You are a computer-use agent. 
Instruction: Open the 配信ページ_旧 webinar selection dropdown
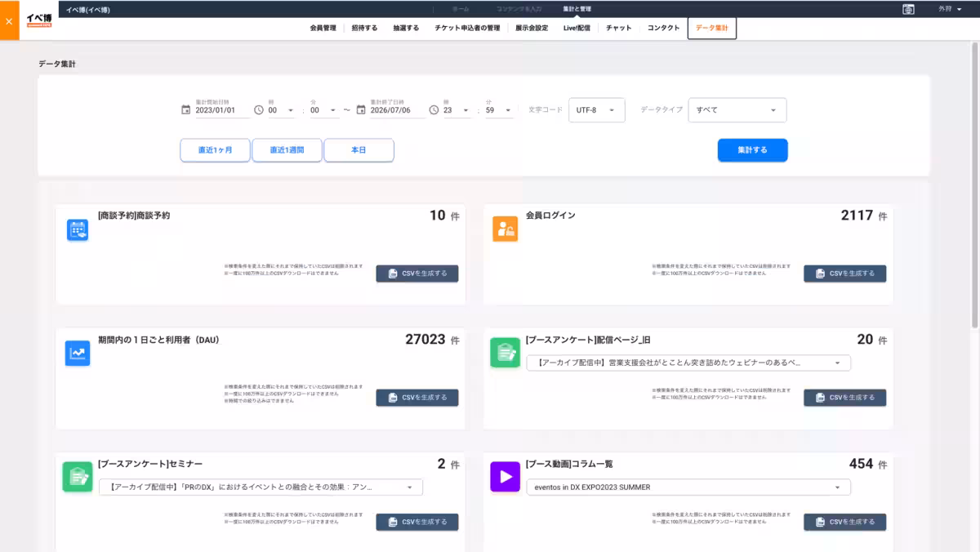pos(688,363)
